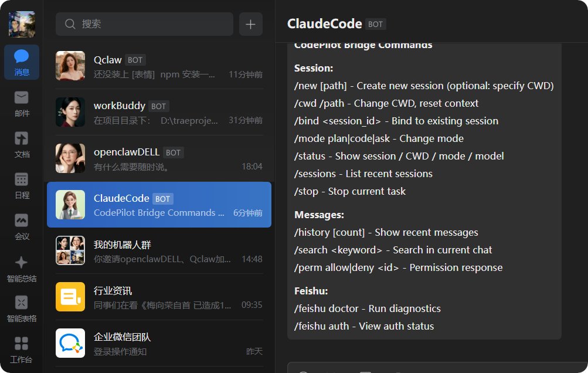Select the ClaudeCode chat in list
Image resolution: width=588 pixels, height=373 pixels.
pyautogui.click(x=159, y=205)
